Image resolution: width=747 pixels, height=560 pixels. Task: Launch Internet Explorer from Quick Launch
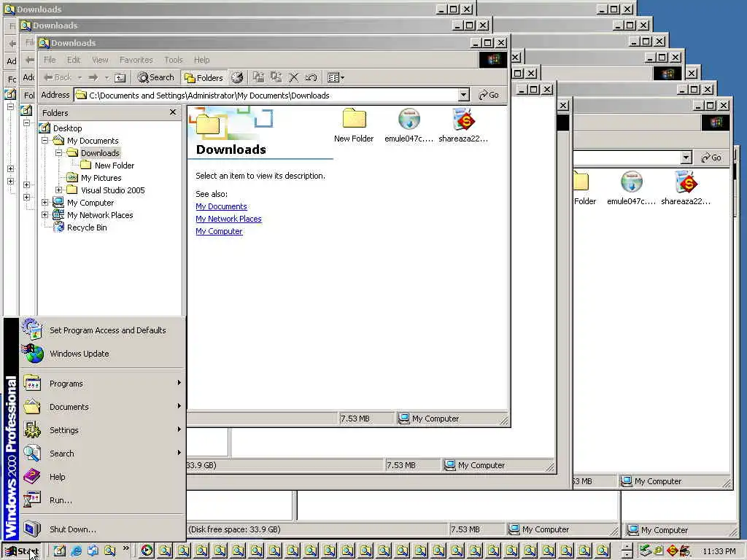click(x=76, y=551)
